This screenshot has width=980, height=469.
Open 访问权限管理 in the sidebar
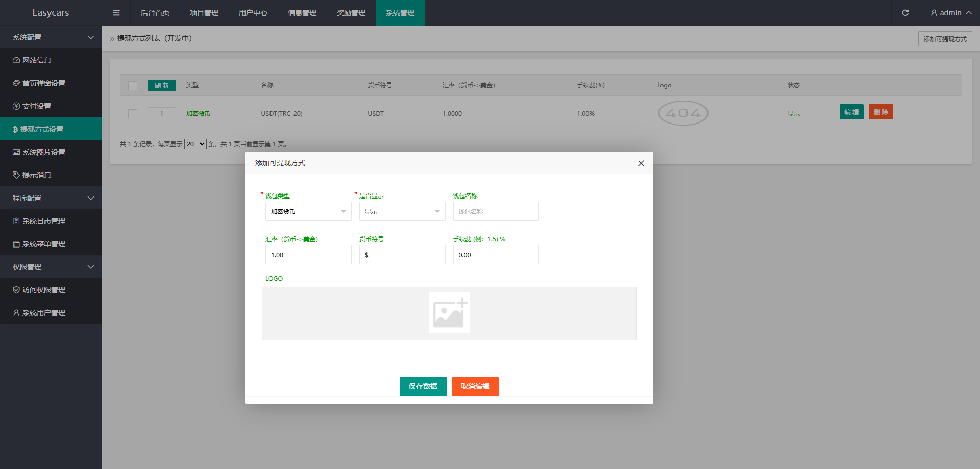(x=43, y=290)
